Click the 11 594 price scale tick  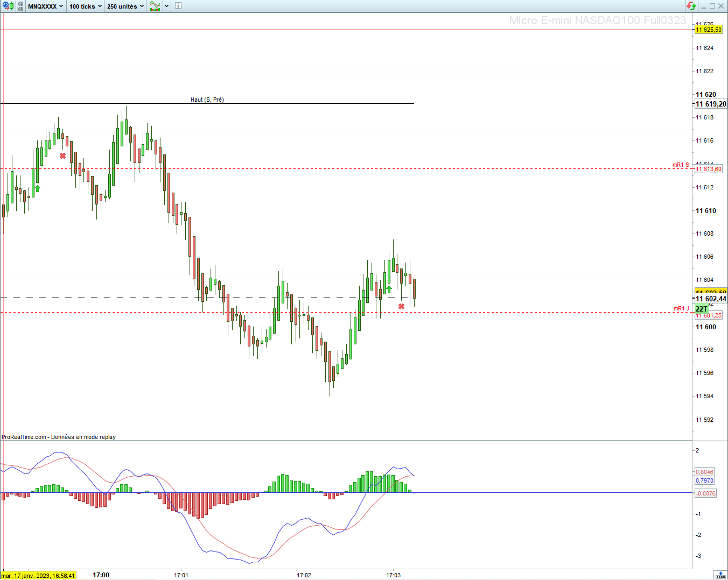[x=705, y=397]
